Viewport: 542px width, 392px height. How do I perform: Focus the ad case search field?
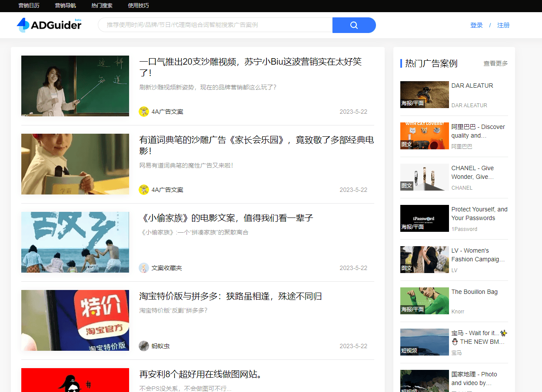pyautogui.click(x=215, y=25)
